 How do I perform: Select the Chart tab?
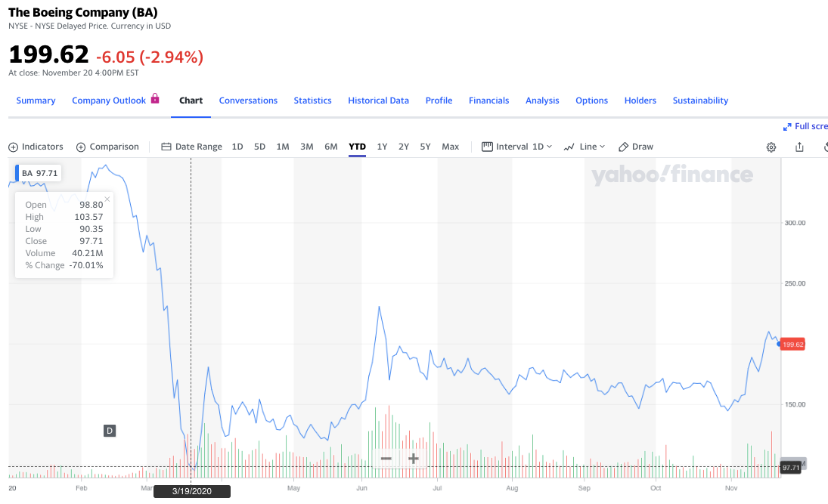[x=191, y=100]
